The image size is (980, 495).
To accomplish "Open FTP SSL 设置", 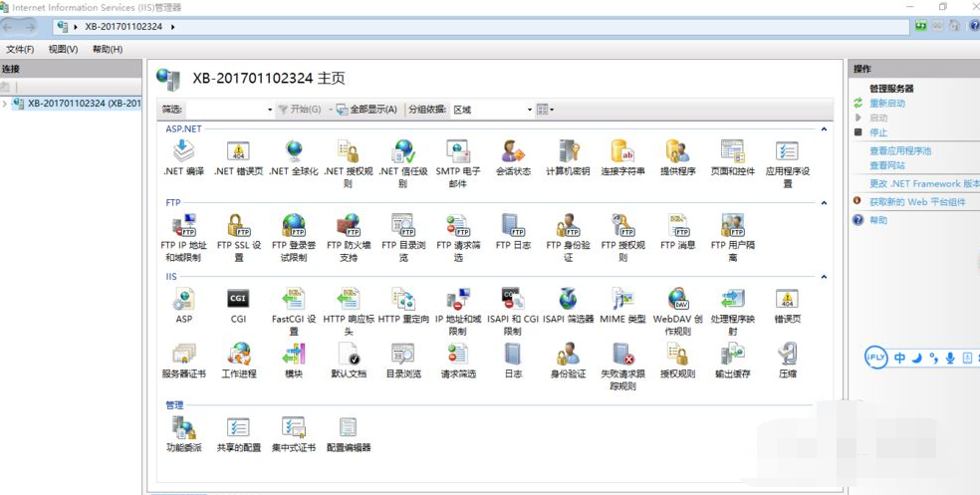I will tap(238, 237).
